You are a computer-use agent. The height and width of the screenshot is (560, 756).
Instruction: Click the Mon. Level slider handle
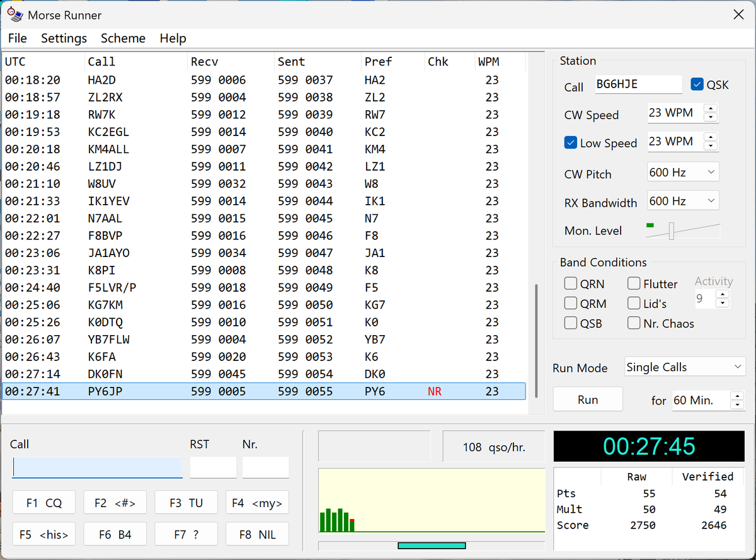pos(672,231)
